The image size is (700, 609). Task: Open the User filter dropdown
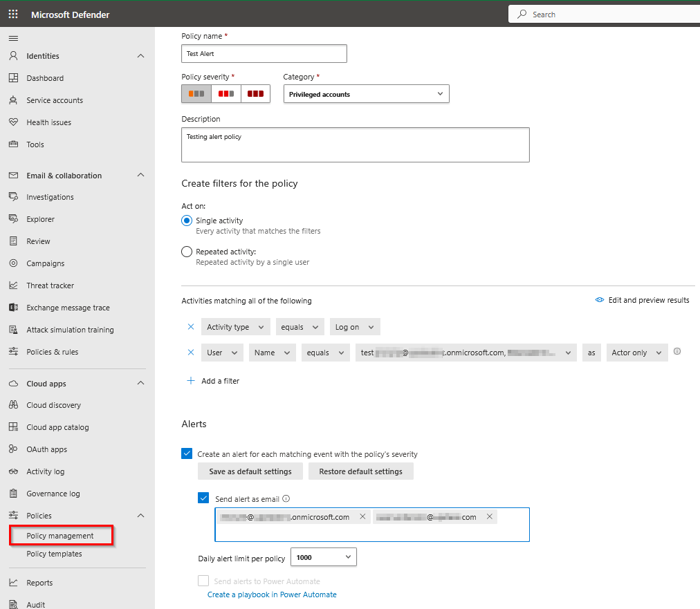(x=222, y=353)
